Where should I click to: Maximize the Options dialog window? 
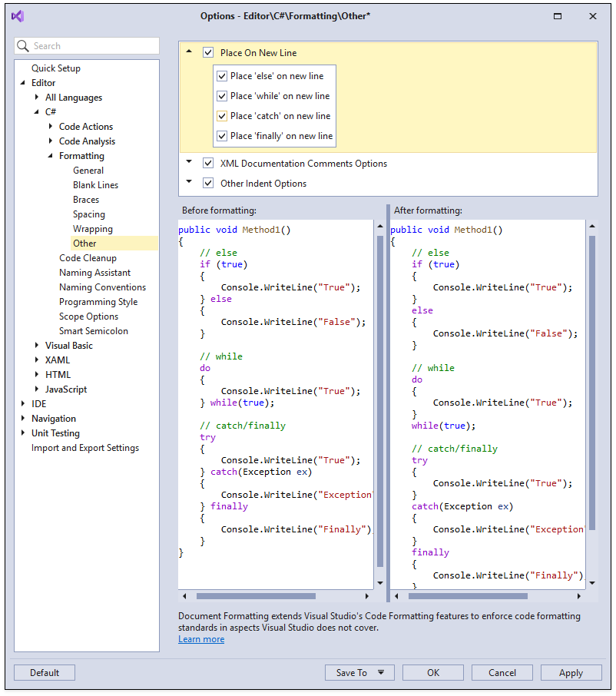pos(558,16)
